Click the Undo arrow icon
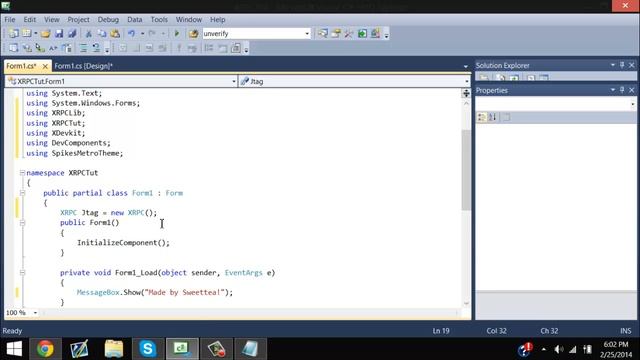This screenshot has width=640, height=360. coord(131,33)
